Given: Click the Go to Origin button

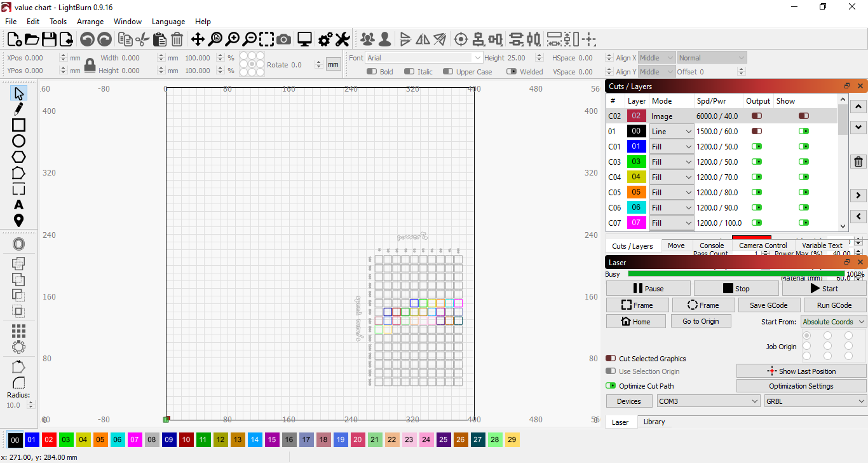Looking at the screenshot, I should tap(701, 321).
